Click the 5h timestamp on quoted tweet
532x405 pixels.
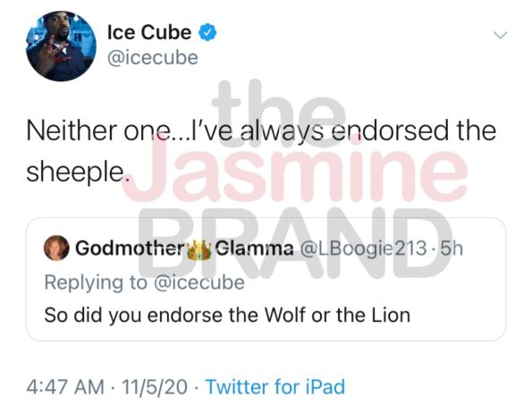[x=452, y=249]
